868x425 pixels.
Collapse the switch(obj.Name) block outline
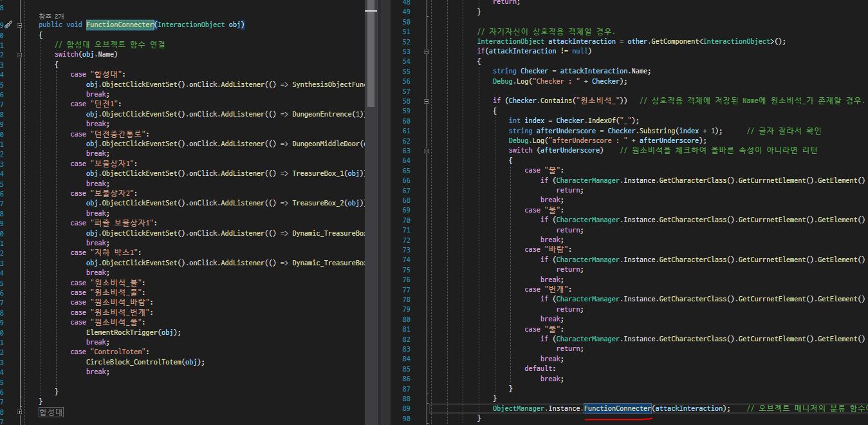pos(20,55)
